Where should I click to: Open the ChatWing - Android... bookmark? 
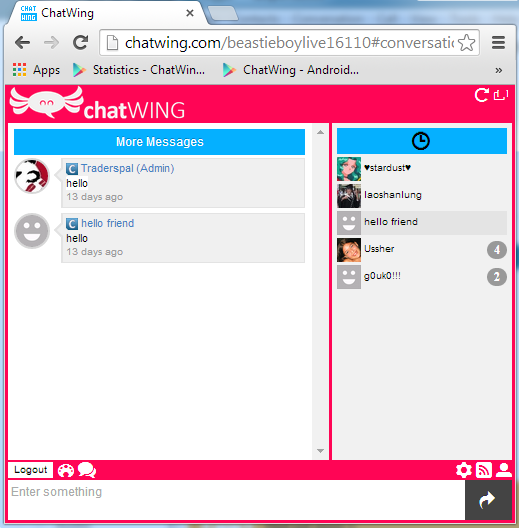tap(291, 70)
